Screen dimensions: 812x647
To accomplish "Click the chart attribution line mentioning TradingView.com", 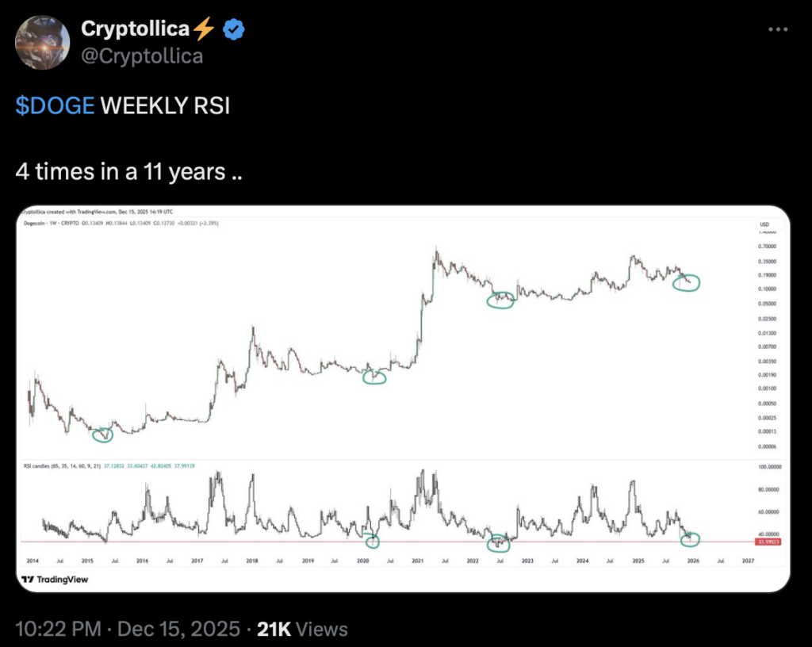I will pyautogui.click(x=99, y=212).
